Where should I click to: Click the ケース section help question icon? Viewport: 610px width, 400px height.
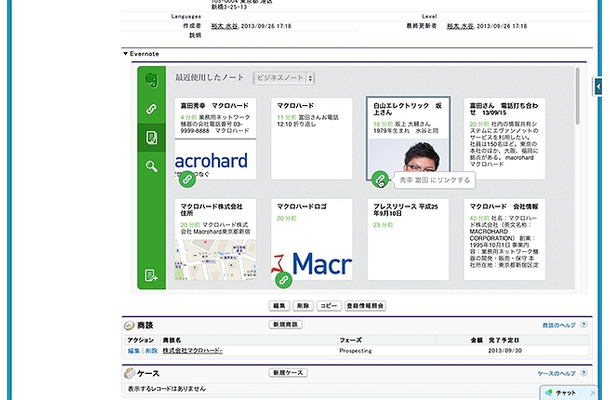[583, 373]
